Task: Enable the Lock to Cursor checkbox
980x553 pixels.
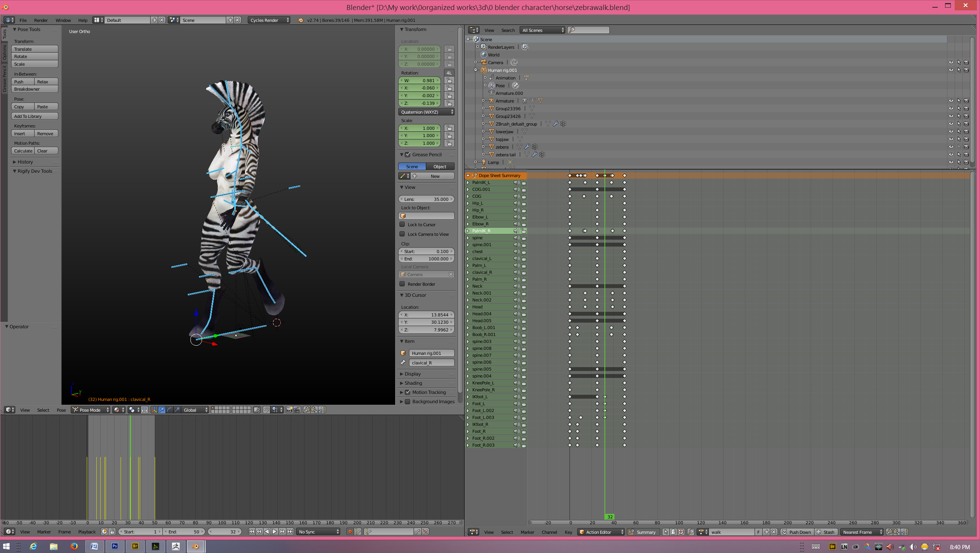Action: click(x=402, y=224)
